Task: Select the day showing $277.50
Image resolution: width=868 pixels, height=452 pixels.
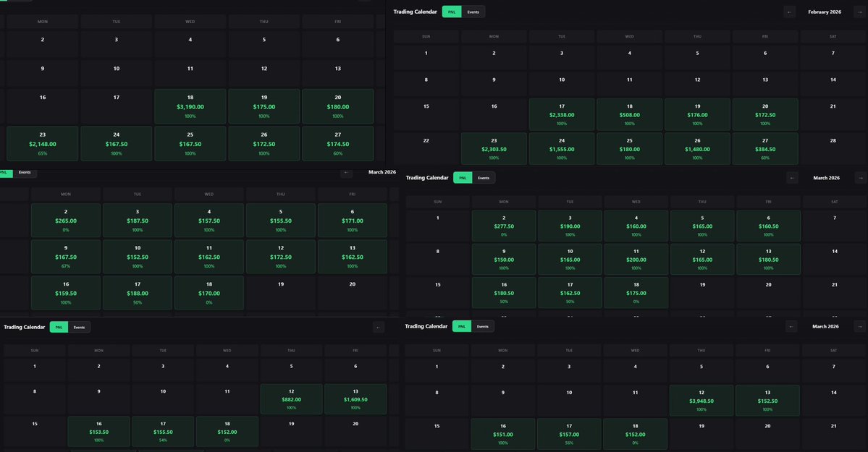Action: tap(504, 226)
